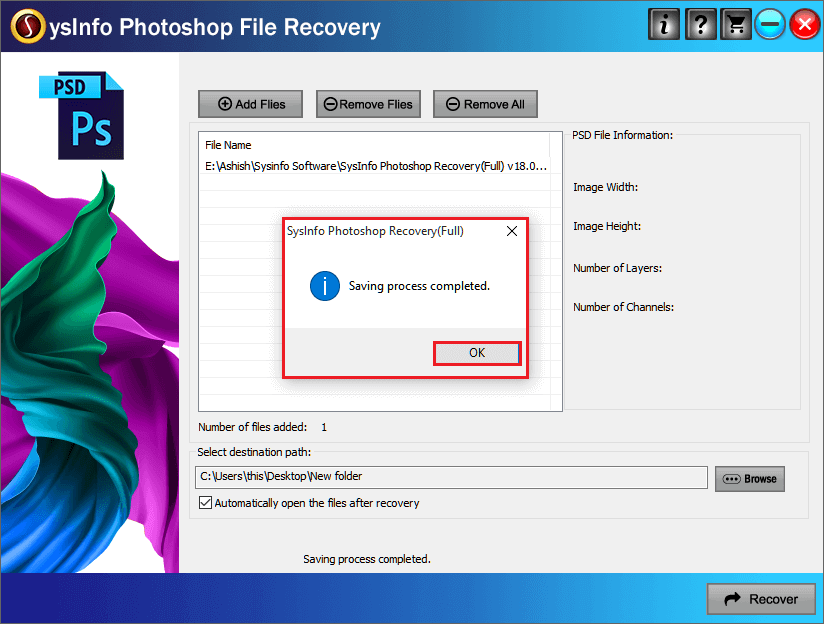
Task: Close the app with red X button
Action: click(x=805, y=24)
